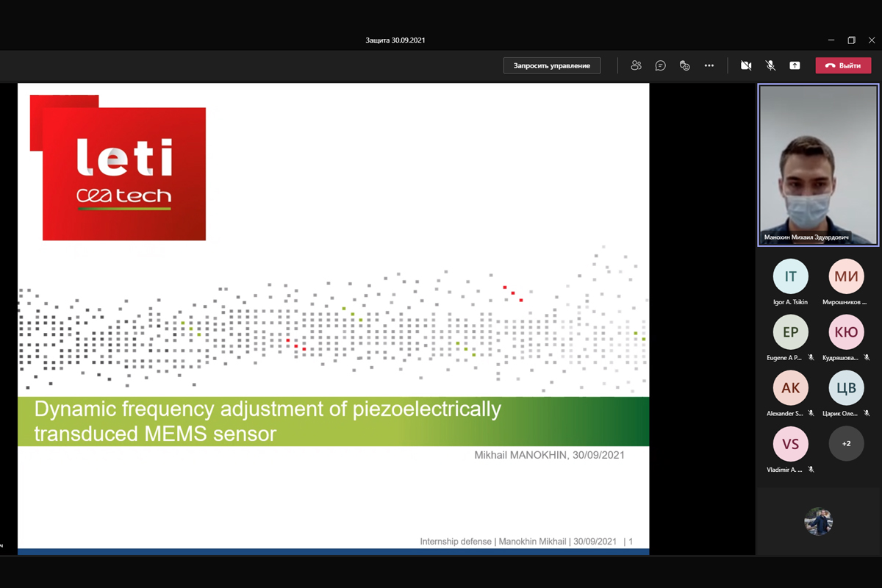This screenshot has height=588, width=882.
Task: Open the meeting chat icon
Action: [x=660, y=65]
